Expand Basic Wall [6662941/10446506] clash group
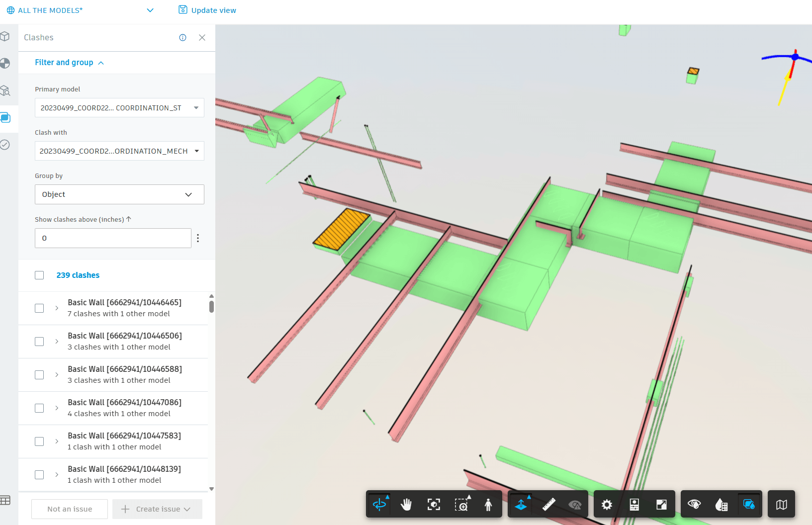Image resolution: width=812 pixels, height=525 pixels. (57, 342)
